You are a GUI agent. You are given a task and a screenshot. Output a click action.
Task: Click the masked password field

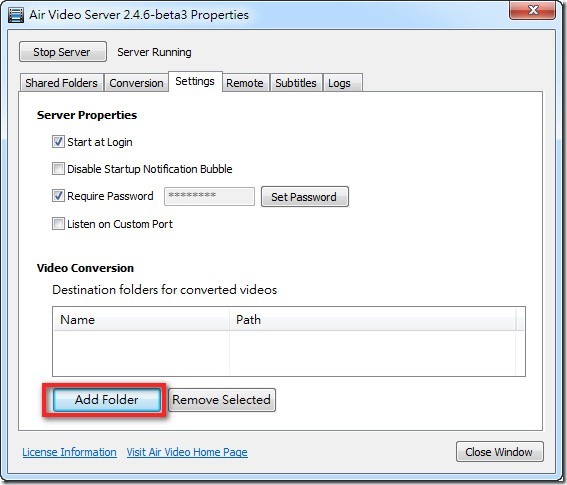209,196
